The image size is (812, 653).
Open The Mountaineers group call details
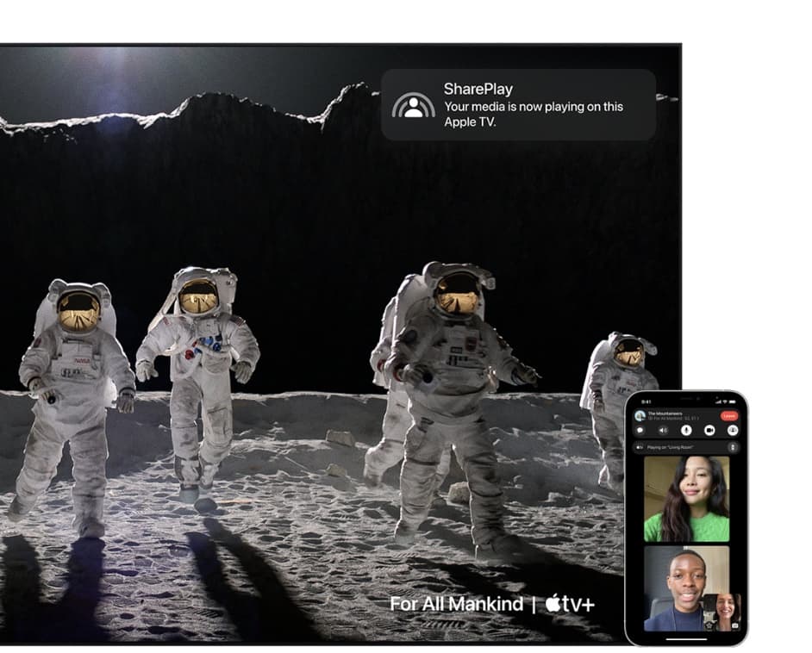665,414
